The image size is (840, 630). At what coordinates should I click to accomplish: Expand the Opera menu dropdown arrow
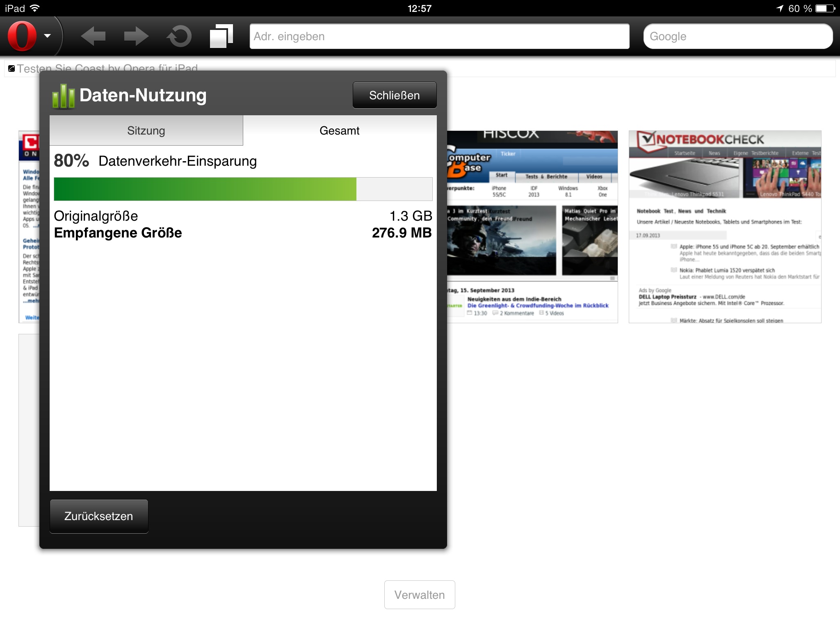click(x=48, y=36)
